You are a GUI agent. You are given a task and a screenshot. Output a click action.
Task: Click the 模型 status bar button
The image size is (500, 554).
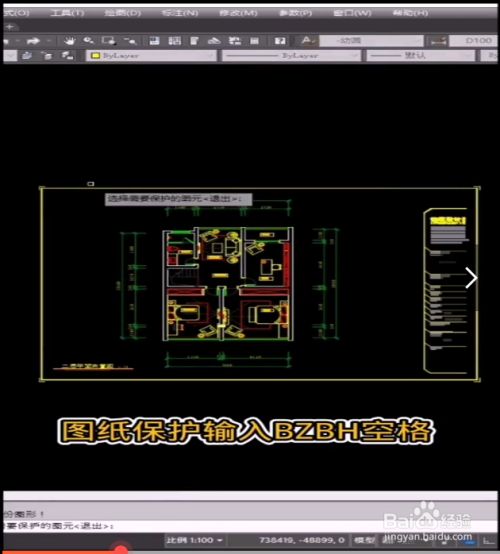[365, 540]
